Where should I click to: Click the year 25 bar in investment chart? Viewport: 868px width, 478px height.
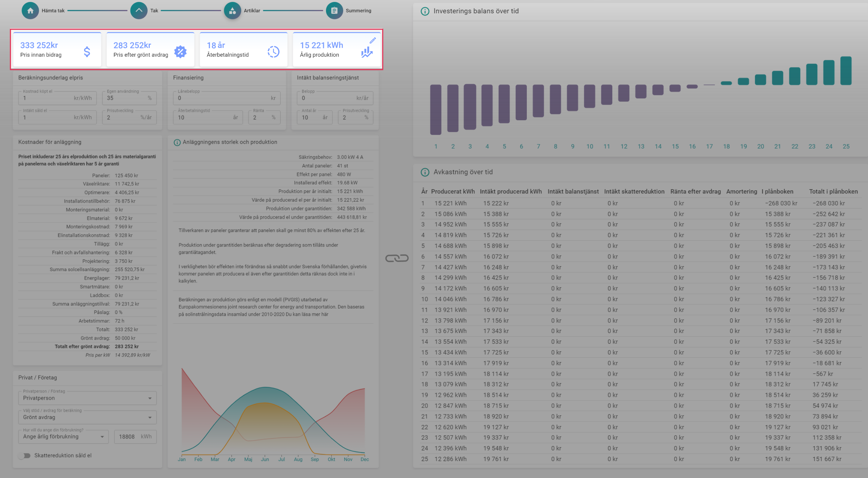tap(846, 71)
